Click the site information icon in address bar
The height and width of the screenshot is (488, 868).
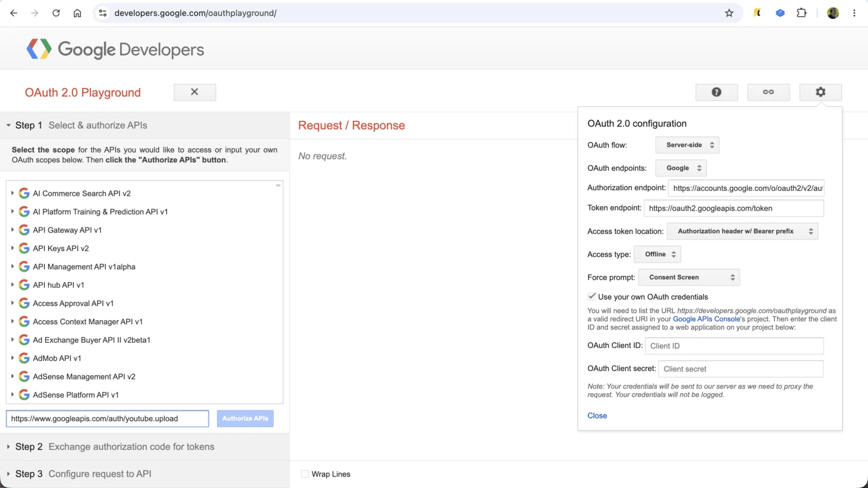[x=103, y=13]
